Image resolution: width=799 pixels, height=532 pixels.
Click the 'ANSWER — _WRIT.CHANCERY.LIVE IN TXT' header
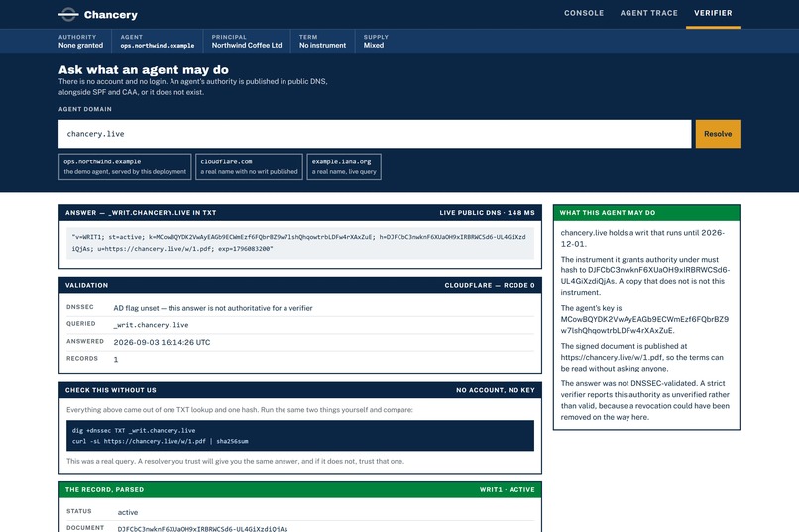(x=141, y=213)
